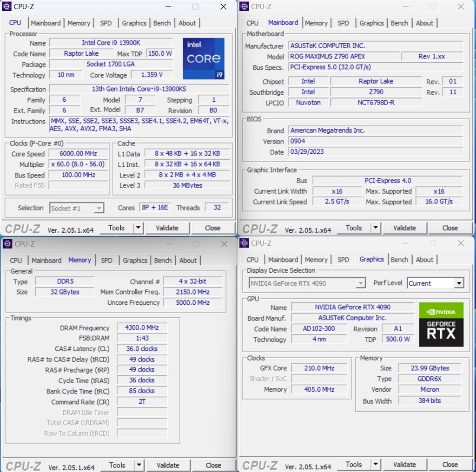Open Mainboard tab in the CPU window

[x=46, y=23]
